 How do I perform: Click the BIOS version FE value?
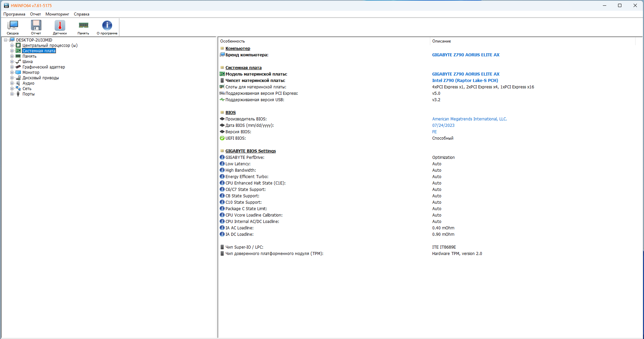click(435, 132)
